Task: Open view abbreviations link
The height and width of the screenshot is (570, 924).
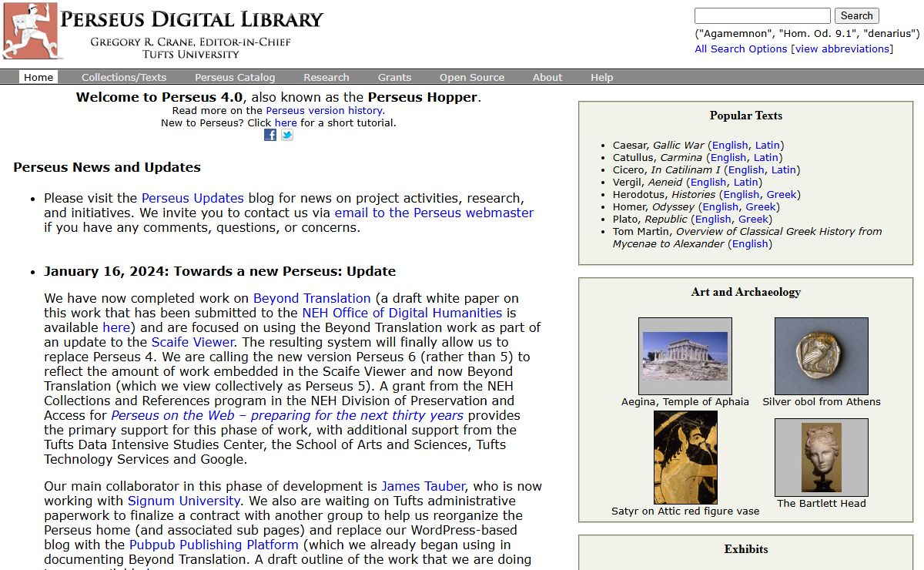Action: pos(842,49)
